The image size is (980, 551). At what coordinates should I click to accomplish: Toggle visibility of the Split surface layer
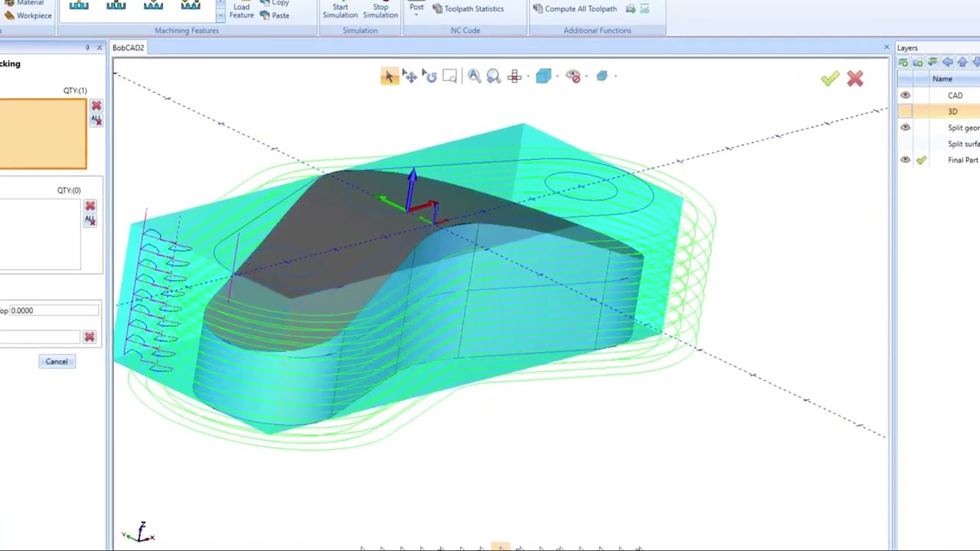[x=906, y=144]
